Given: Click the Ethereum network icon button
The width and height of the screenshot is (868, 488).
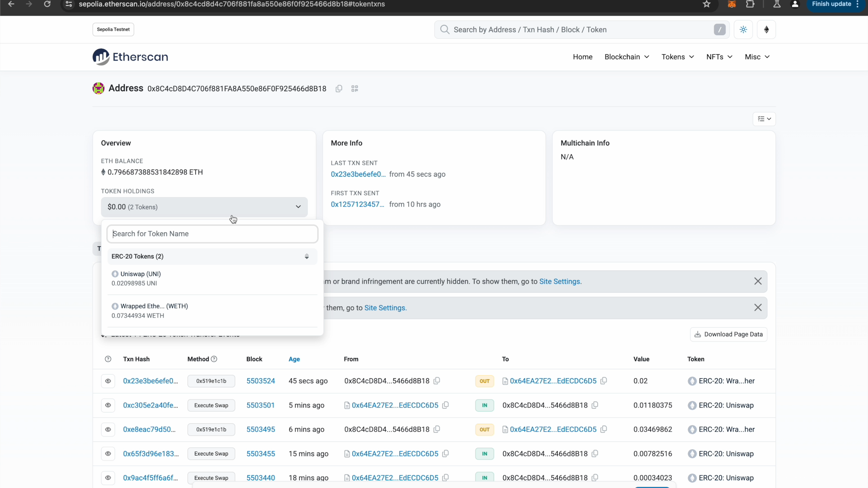Looking at the screenshot, I should [x=766, y=30].
